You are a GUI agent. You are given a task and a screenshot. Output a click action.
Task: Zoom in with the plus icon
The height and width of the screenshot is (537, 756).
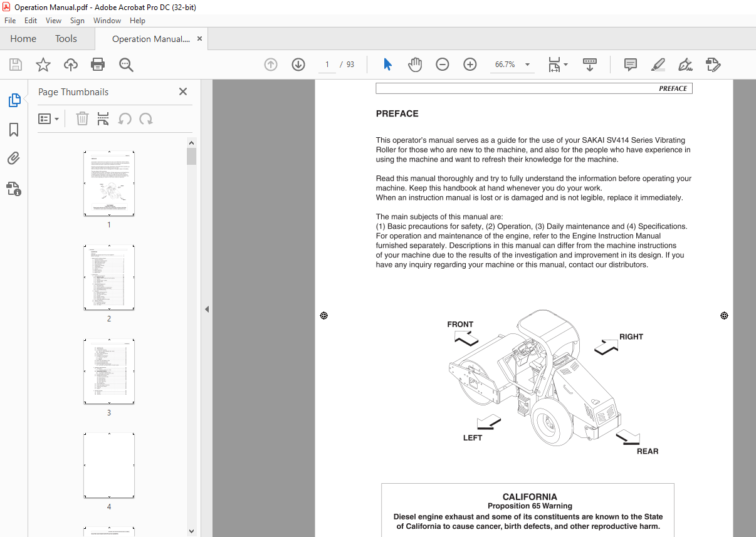tap(470, 65)
